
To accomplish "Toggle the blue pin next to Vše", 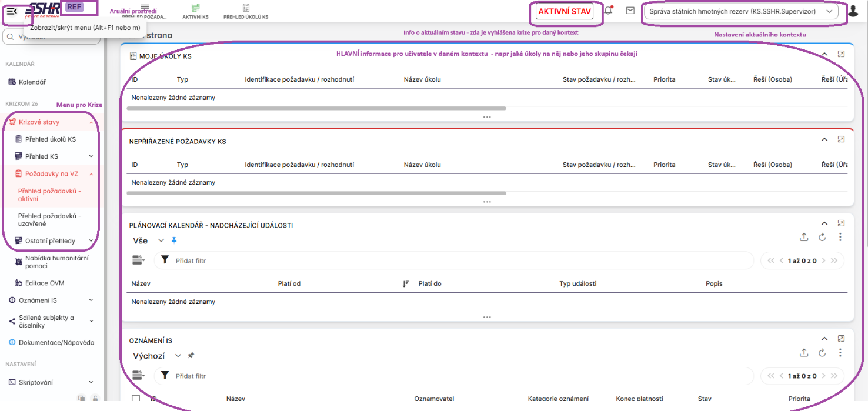I will (173, 240).
